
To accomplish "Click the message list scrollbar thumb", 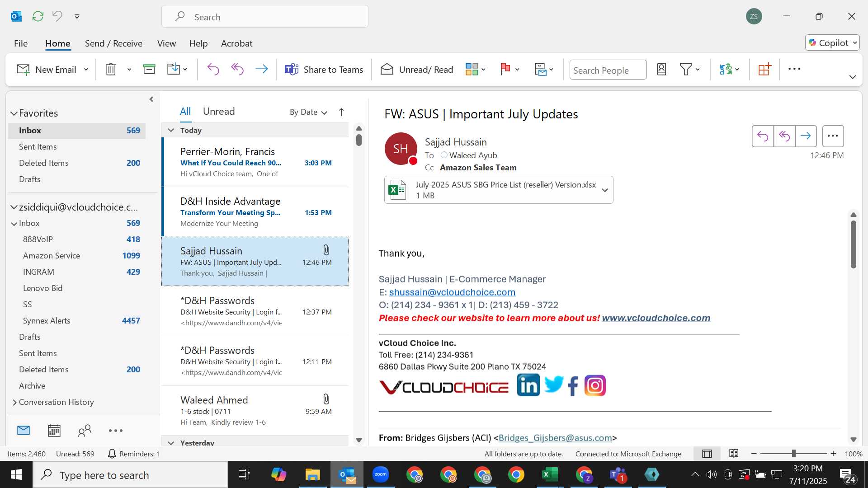I will click(x=359, y=140).
